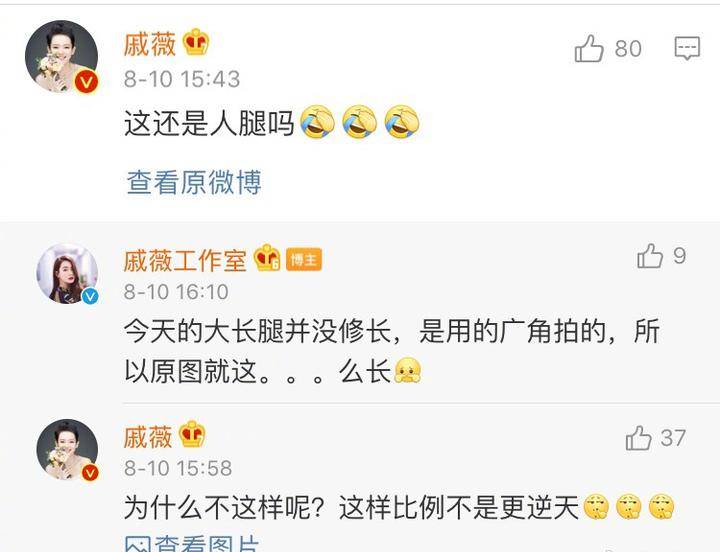The width and height of the screenshot is (720, 552).
Task: Open 戚薇's avatar on the top comment
Action: click(62, 56)
